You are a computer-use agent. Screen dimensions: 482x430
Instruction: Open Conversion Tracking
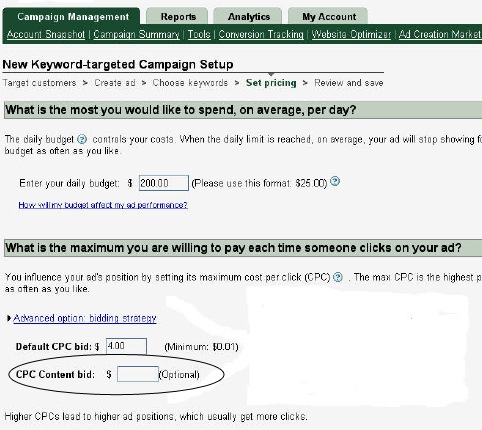click(261, 34)
